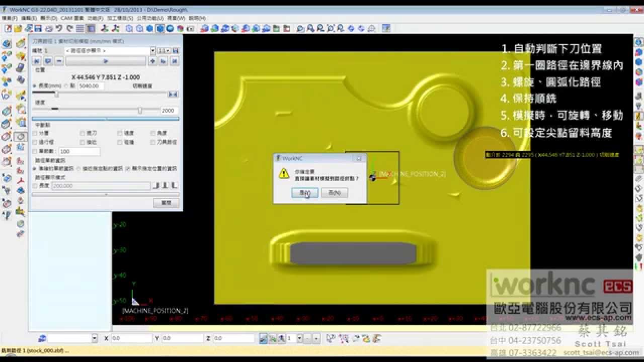Select the 長度(mm) radio button

[35, 86]
